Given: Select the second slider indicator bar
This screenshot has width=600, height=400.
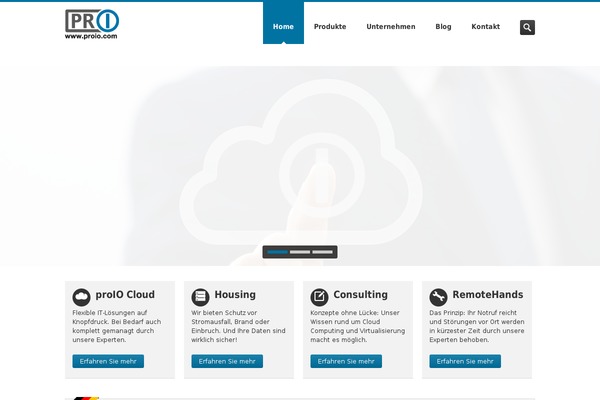Looking at the screenshot, I should click(300, 252).
